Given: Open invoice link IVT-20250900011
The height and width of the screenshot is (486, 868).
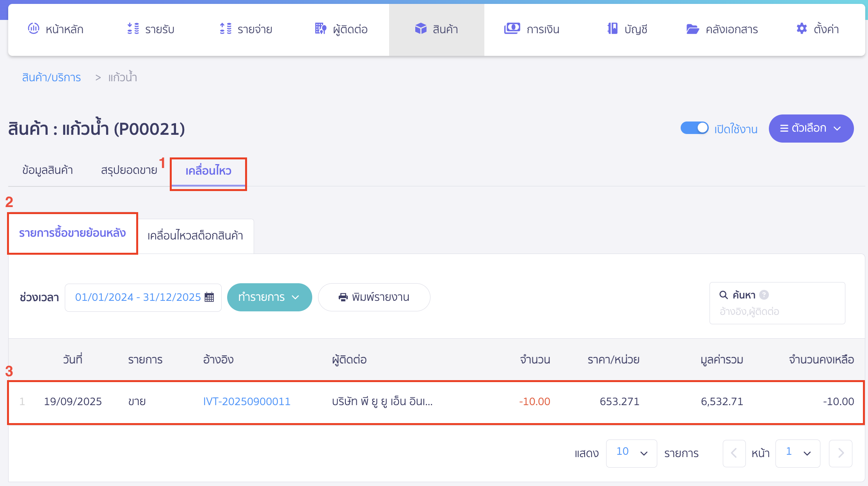Looking at the screenshot, I should 247,402.
